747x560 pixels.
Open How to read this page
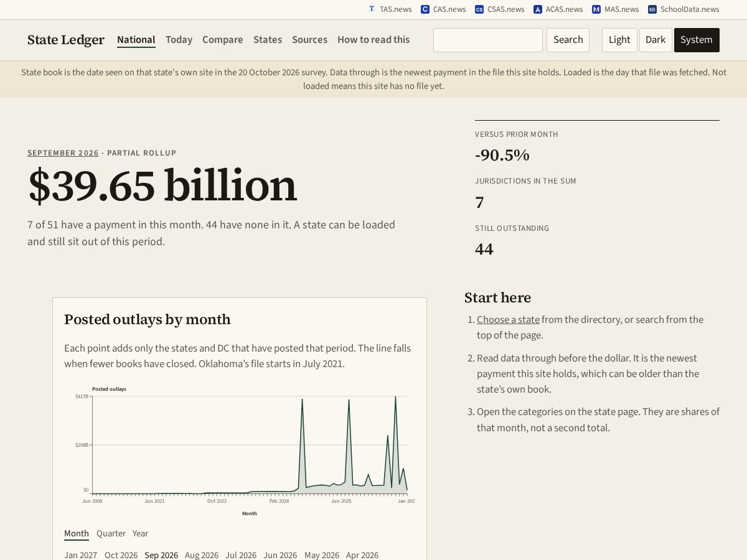[374, 40]
